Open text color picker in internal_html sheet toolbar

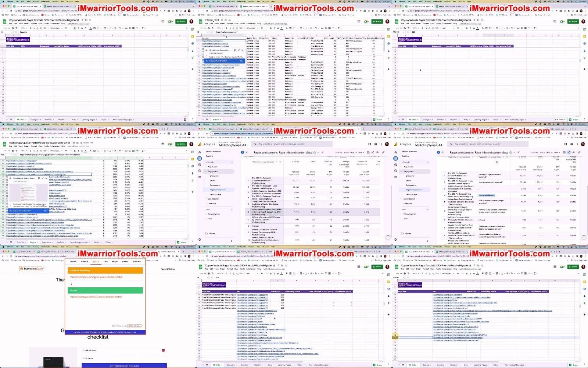pos(282,28)
